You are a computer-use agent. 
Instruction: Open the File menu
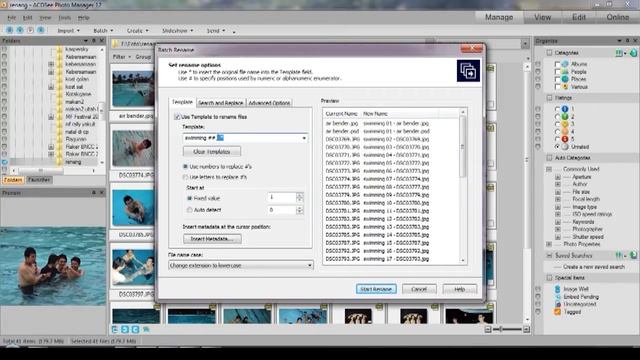click(x=11, y=18)
